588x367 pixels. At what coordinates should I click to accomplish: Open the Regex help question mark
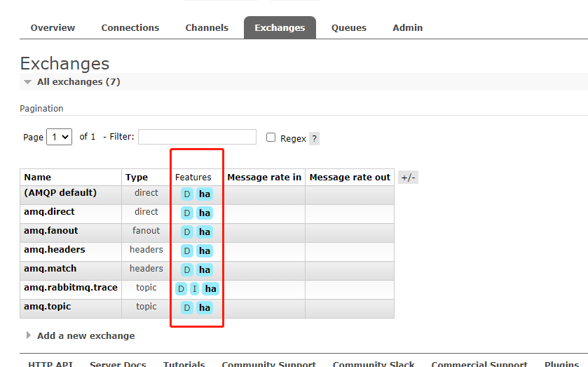(314, 139)
